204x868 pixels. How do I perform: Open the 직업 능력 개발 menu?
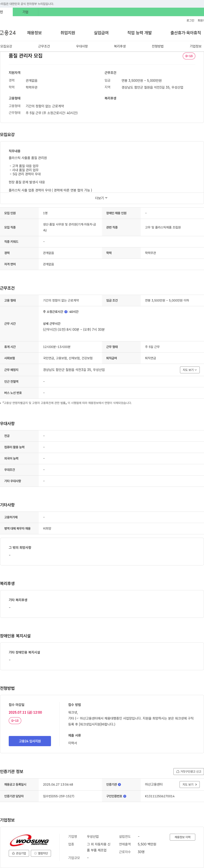coord(139,33)
